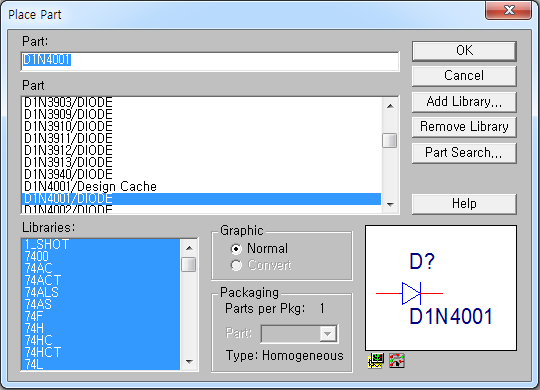
Task: Click the libraries list scrollbar thumb
Action: tap(189, 265)
